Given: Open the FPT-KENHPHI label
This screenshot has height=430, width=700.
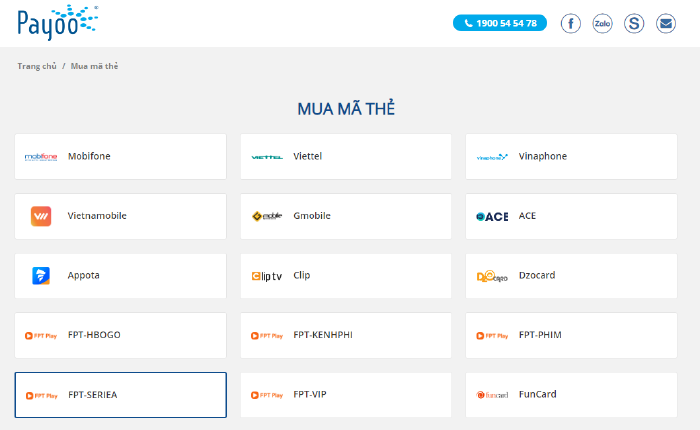Looking at the screenshot, I should tap(323, 335).
